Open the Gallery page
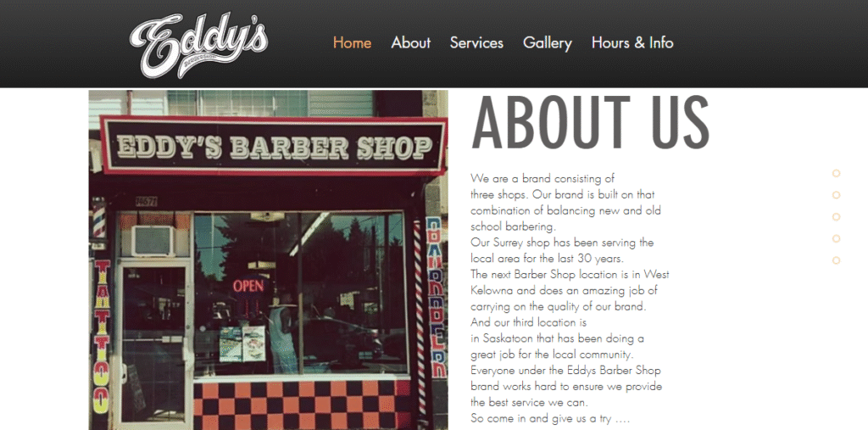868x430 pixels. 548,42
